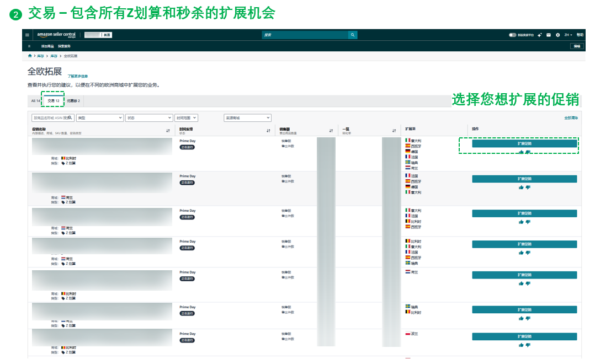Click 扩展促销 on the fourth promotion row
This screenshot has width=595, height=364.
(x=524, y=244)
